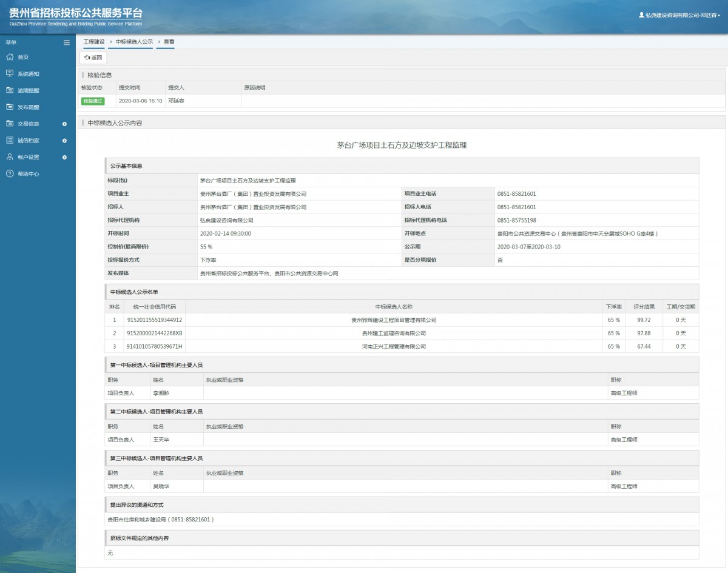Click the score 67.44

644,346
